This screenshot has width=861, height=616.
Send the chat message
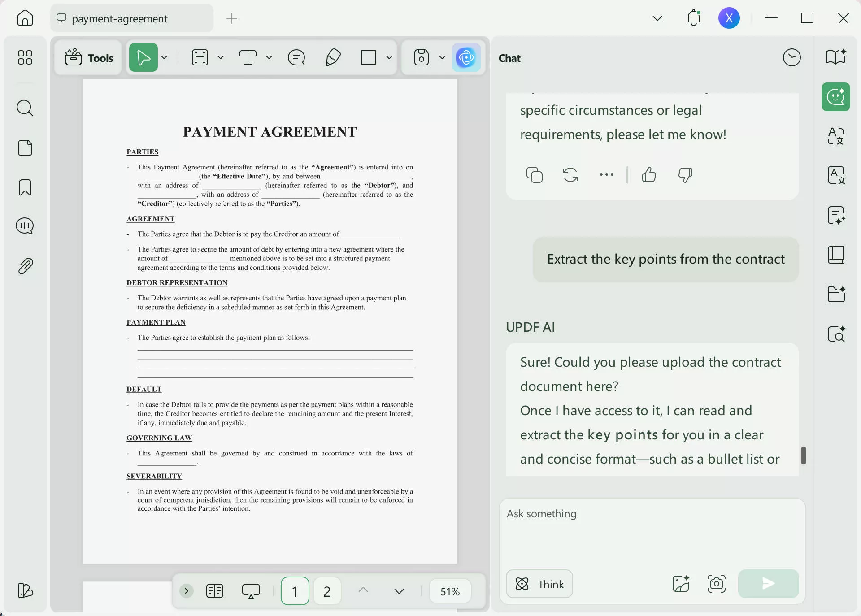pos(767,584)
